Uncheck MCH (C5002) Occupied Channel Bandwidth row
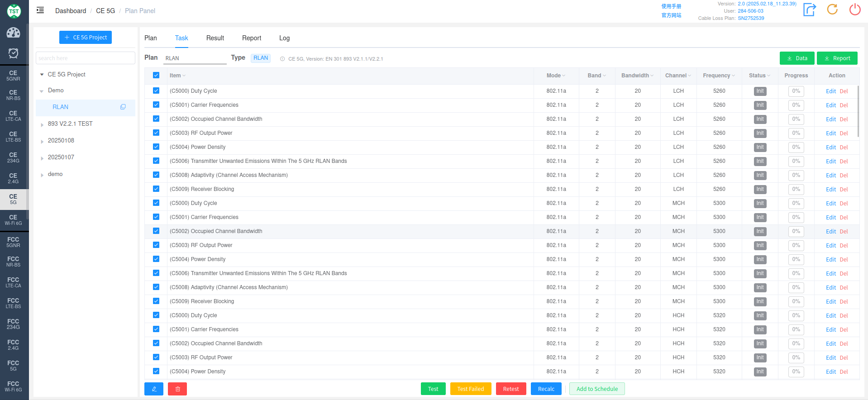Viewport: 868px width, 400px height. (156, 231)
